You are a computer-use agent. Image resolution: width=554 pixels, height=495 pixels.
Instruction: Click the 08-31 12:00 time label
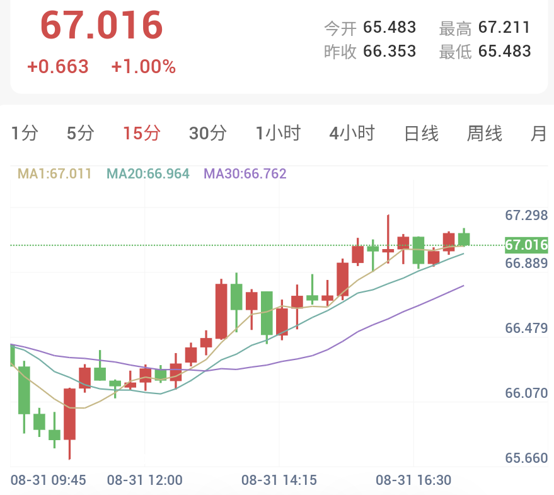(145, 480)
